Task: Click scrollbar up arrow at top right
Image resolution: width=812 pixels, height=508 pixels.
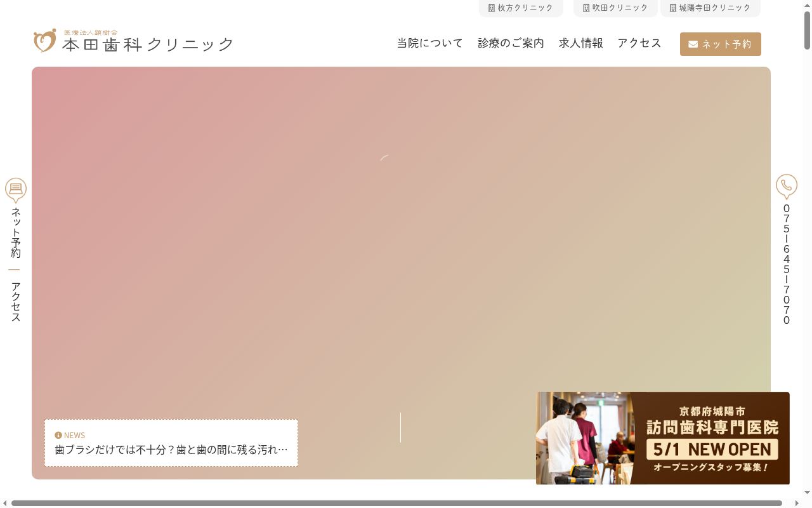Action: click(807, 5)
